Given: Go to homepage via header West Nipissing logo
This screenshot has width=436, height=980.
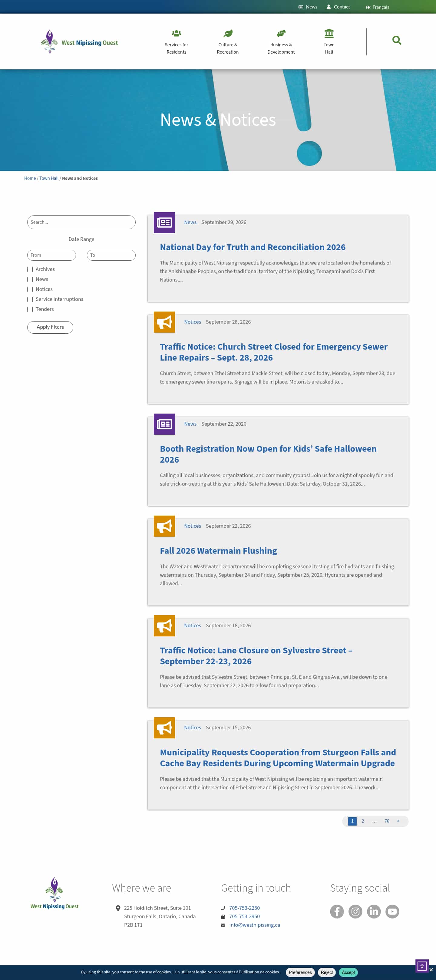Looking at the screenshot, I should click(x=79, y=41).
